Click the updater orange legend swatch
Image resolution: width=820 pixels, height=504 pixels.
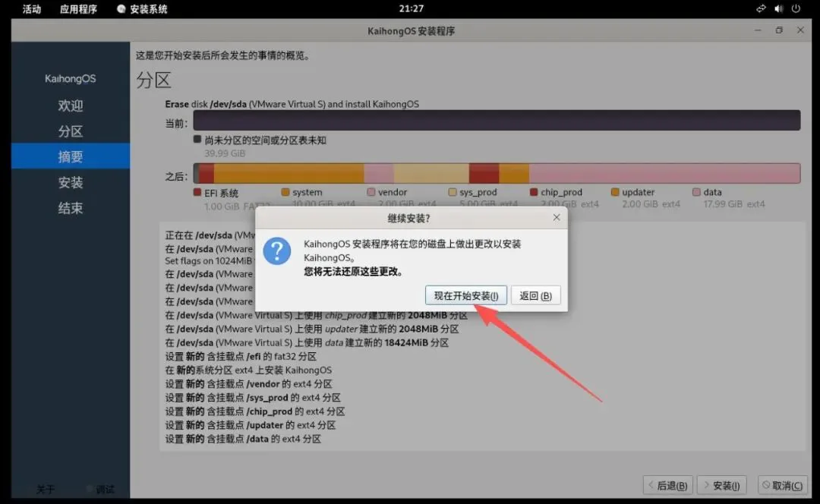(615, 192)
